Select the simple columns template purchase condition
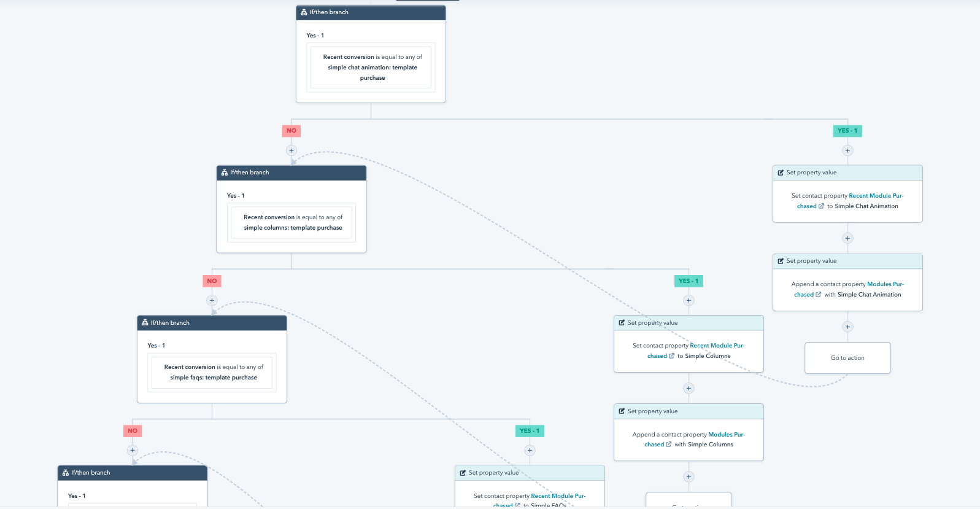 (291, 222)
